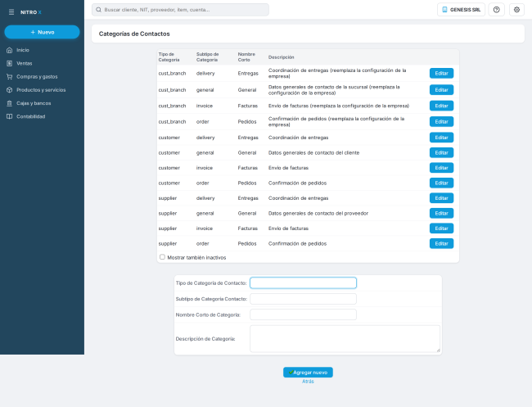Edit supplier delivery row
This screenshot has width=532, height=407.
coord(441,198)
